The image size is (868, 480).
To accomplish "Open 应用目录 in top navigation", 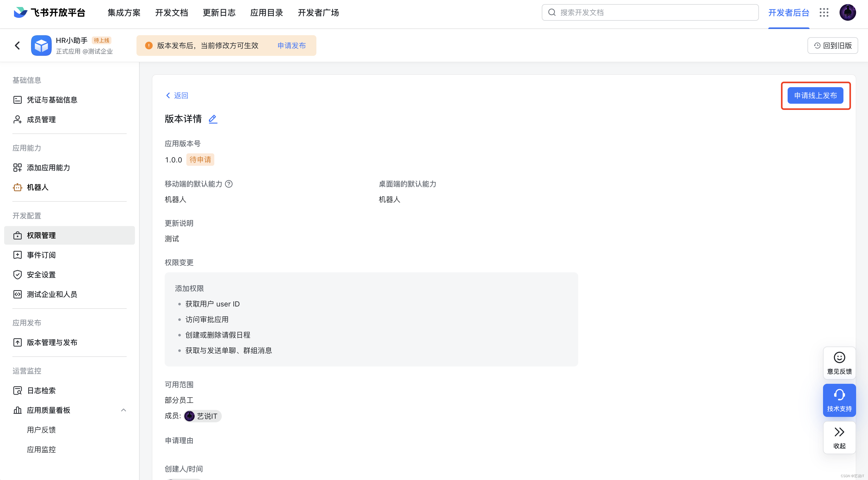I will click(266, 13).
